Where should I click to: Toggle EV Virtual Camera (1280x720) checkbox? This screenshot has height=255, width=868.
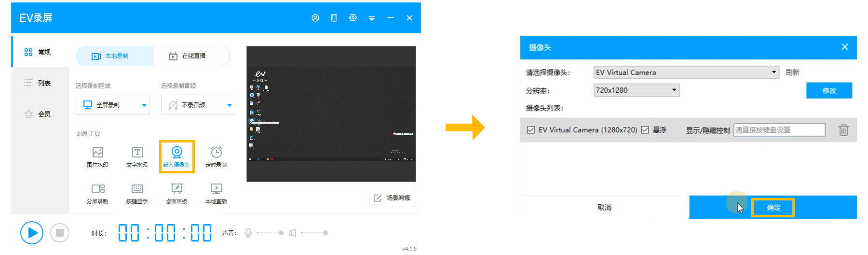point(531,130)
